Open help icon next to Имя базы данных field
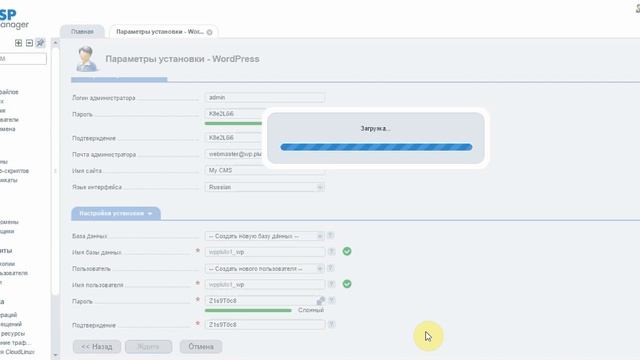 pos(331,252)
